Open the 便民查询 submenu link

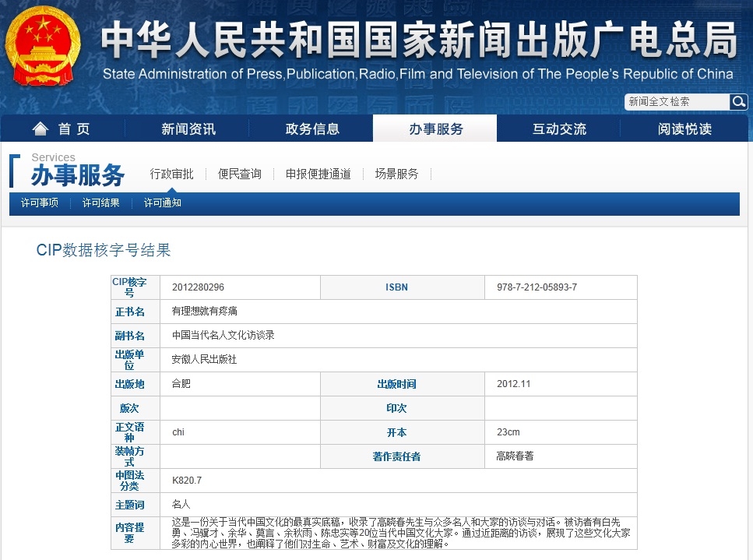[x=239, y=174]
